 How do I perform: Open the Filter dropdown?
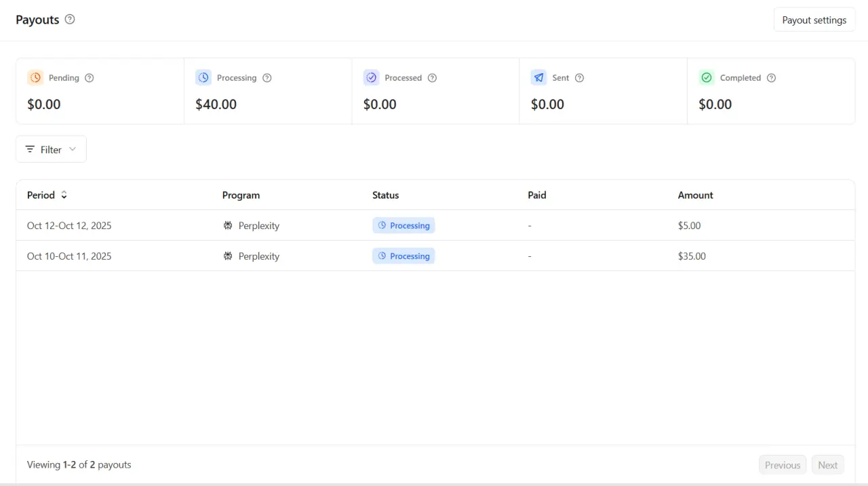pos(52,149)
